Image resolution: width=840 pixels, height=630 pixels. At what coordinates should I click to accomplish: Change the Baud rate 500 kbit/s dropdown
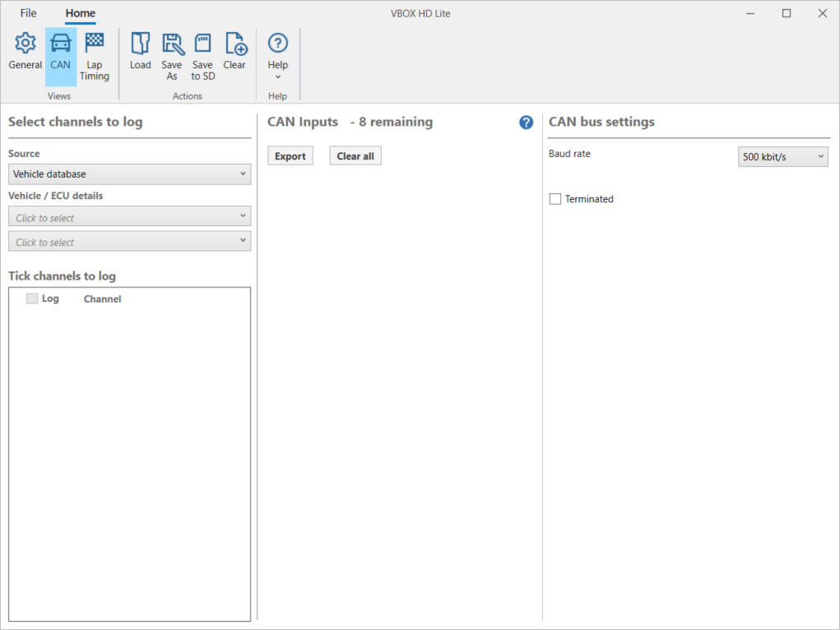pyautogui.click(x=782, y=156)
